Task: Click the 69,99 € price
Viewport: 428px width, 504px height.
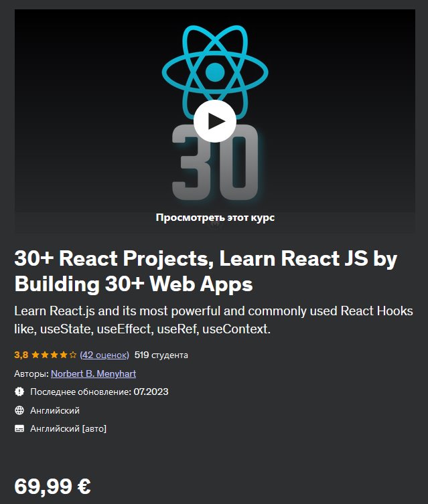Action: pos(53,486)
